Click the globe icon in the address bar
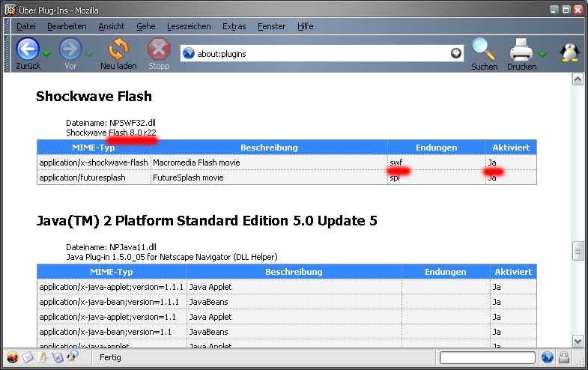The image size is (588, 370). tap(189, 54)
